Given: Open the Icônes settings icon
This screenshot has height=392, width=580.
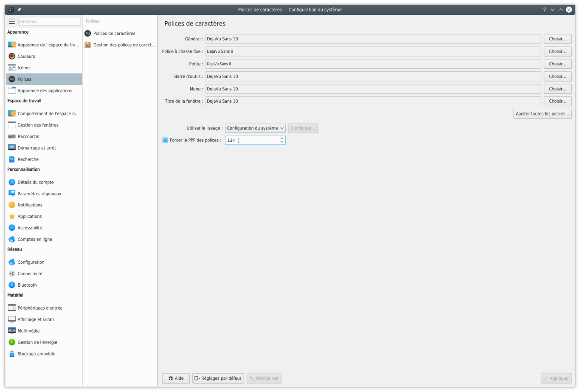Looking at the screenshot, I should [12, 68].
